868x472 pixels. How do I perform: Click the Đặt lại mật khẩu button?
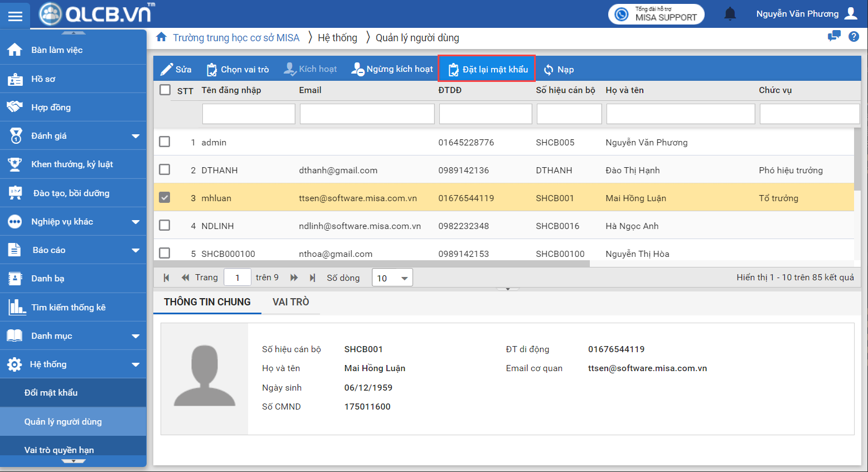point(487,69)
